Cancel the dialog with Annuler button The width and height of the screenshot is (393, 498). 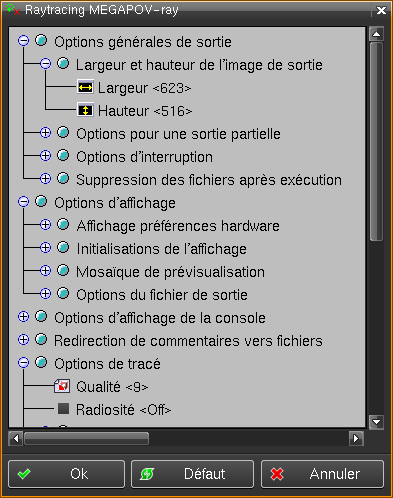322,474
